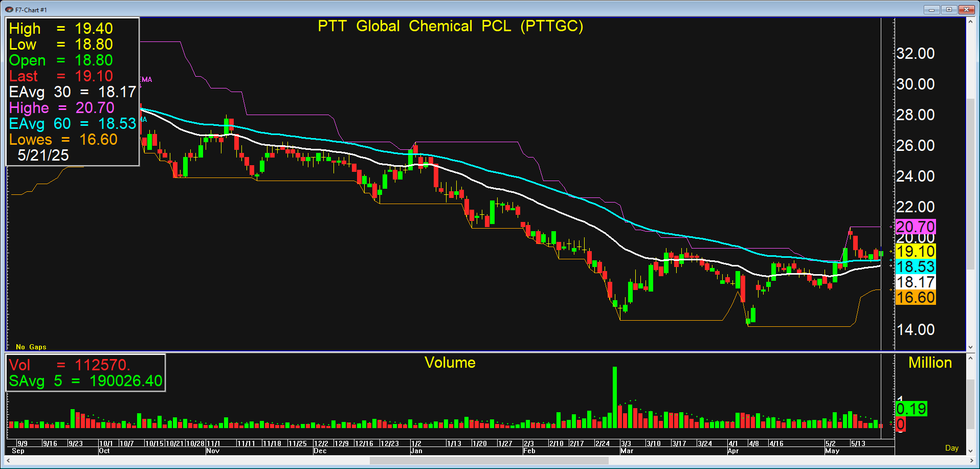Click the Apr month label on time axis

pyautogui.click(x=733, y=451)
